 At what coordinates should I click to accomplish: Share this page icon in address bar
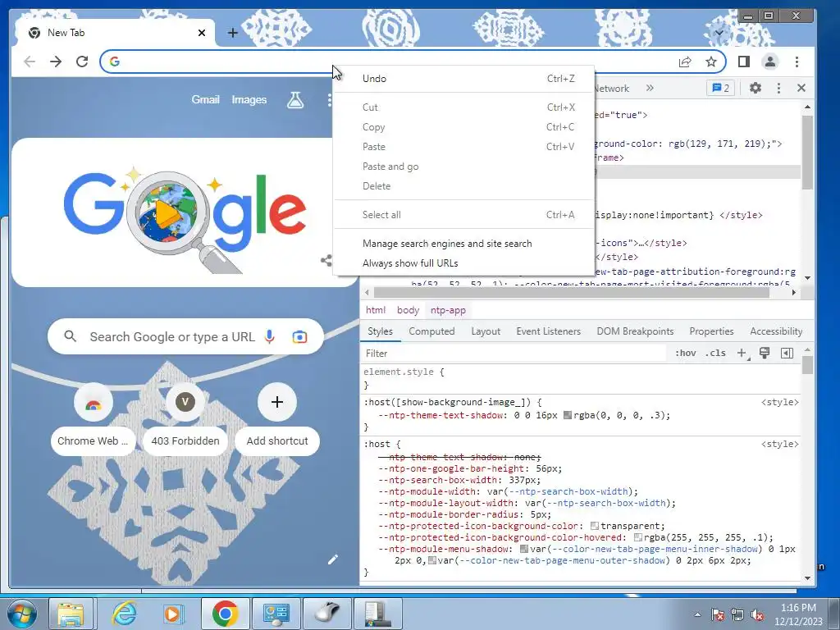coord(685,62)
